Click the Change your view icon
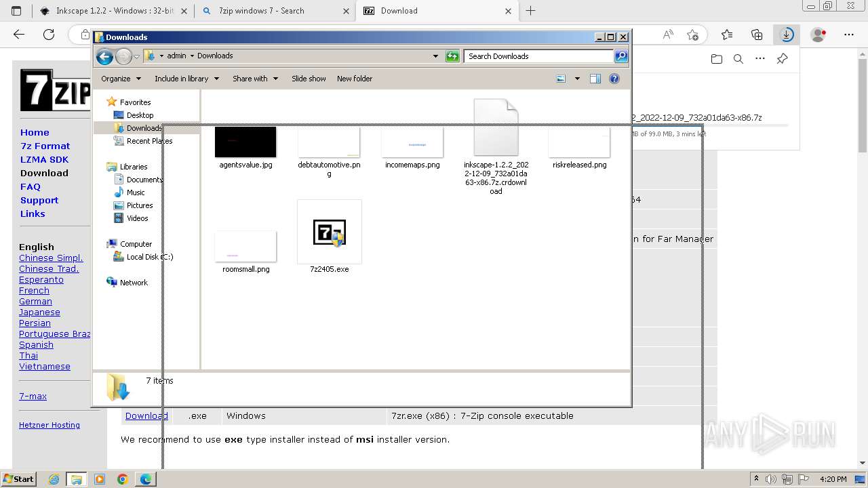868x488 pixels. 561,79
